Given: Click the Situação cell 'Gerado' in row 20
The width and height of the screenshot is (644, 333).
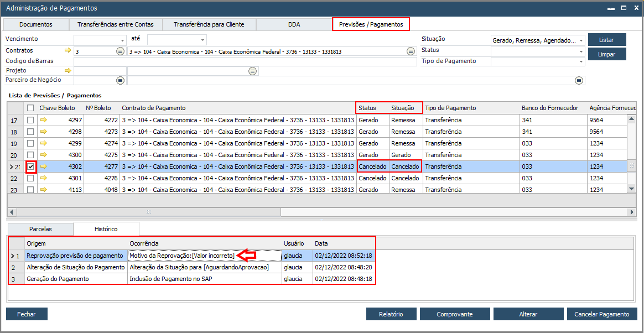Looking at the screenshot, I should pyautogui.click(x=406, y=155).
